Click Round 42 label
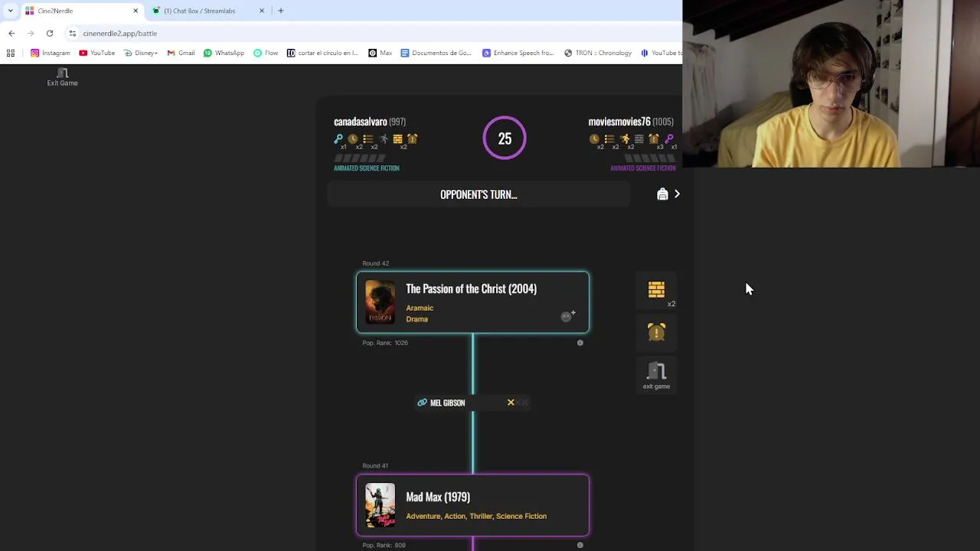The height and width of the screenshot is (551, 980). point(375,263)
